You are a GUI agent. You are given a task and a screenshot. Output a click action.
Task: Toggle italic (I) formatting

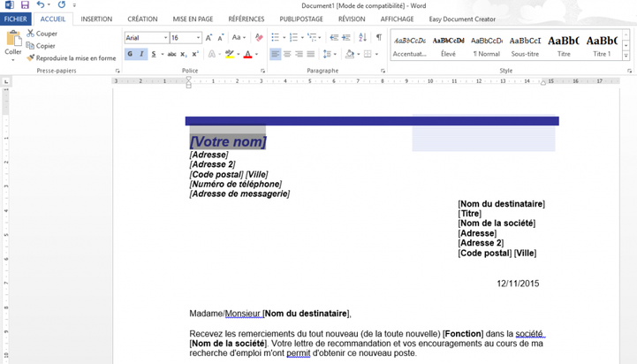pos(141,55)
